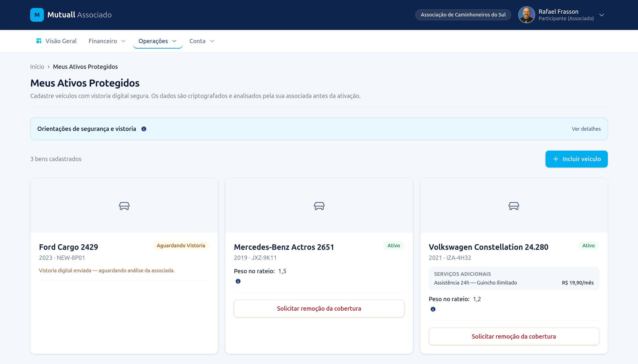Click Assistência 24h — Guincho Ilimitado service
The width and height of the screenshot is (638, 364).
point(475,283)
